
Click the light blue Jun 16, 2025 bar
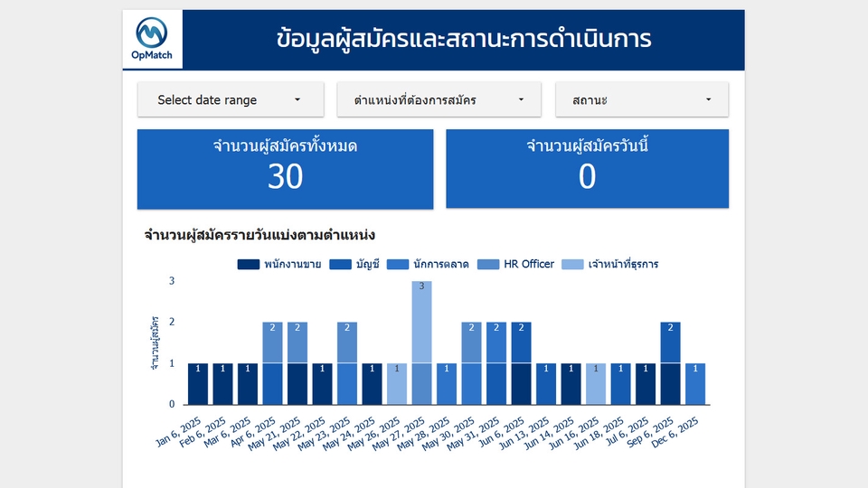pyautogui.click(x=596, y=383)
